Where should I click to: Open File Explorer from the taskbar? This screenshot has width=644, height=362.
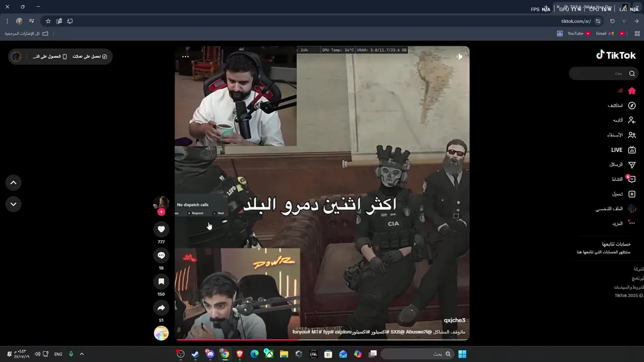tap(284, 354)
